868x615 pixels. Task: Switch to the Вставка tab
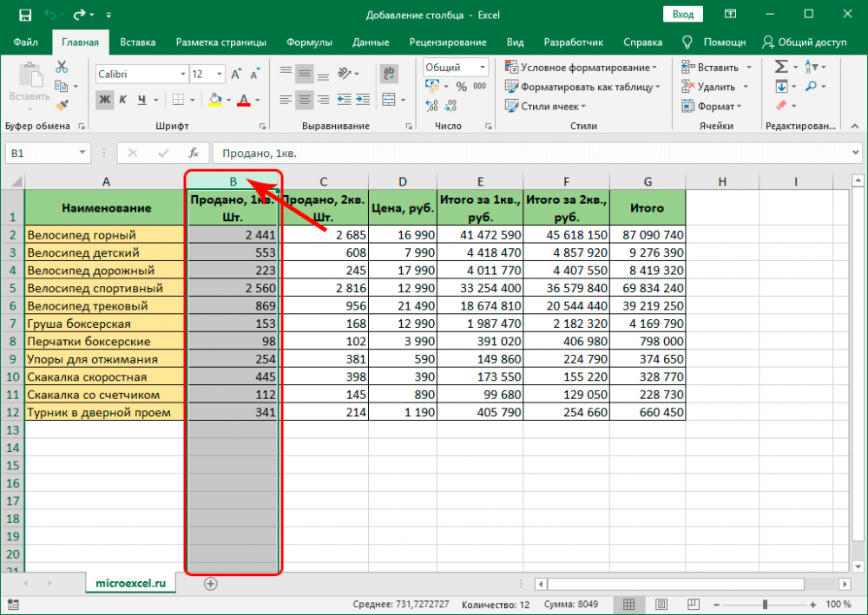pyautogui.click(x=137, y=42)
